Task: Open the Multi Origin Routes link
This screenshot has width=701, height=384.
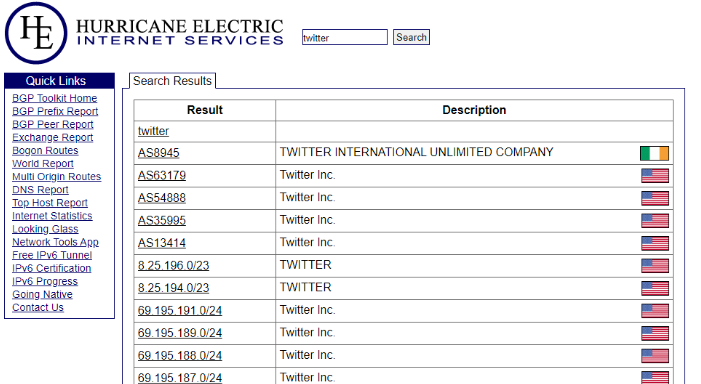Action: pos(56,177)
